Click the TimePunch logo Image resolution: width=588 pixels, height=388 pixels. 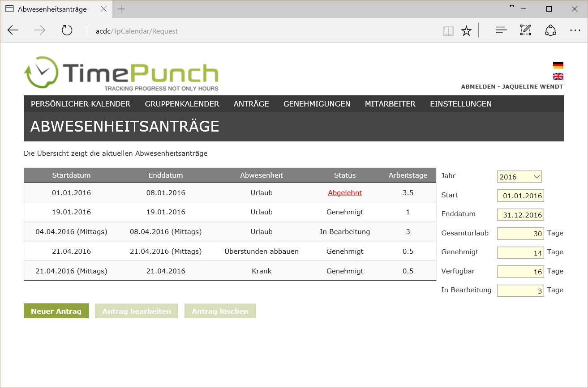pyautogui.click(x=121, y=74)
